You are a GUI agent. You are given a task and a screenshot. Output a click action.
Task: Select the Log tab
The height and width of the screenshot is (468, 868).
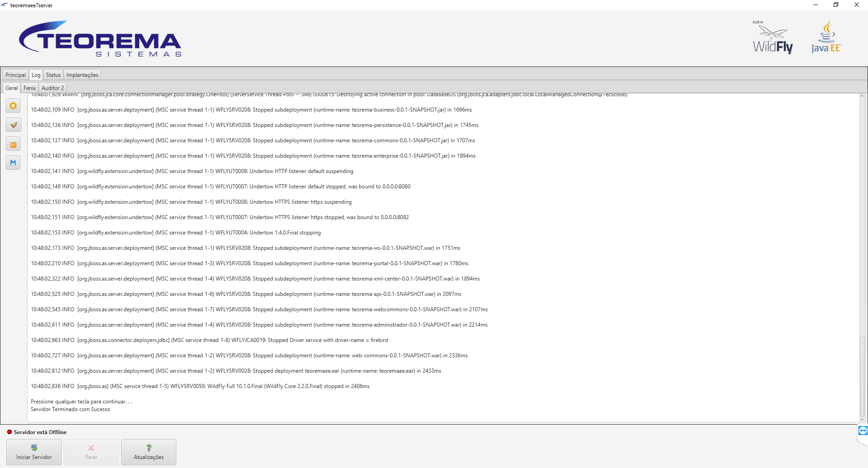36,75
